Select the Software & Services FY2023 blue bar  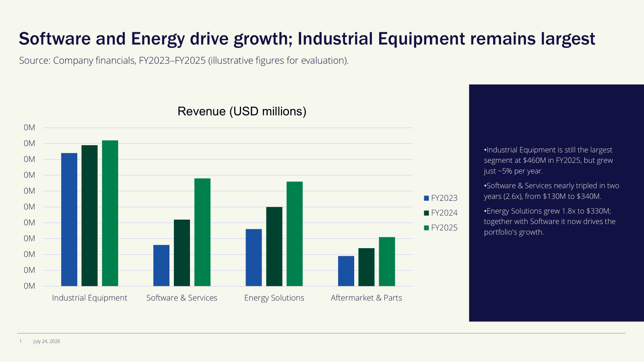[161, 265]
